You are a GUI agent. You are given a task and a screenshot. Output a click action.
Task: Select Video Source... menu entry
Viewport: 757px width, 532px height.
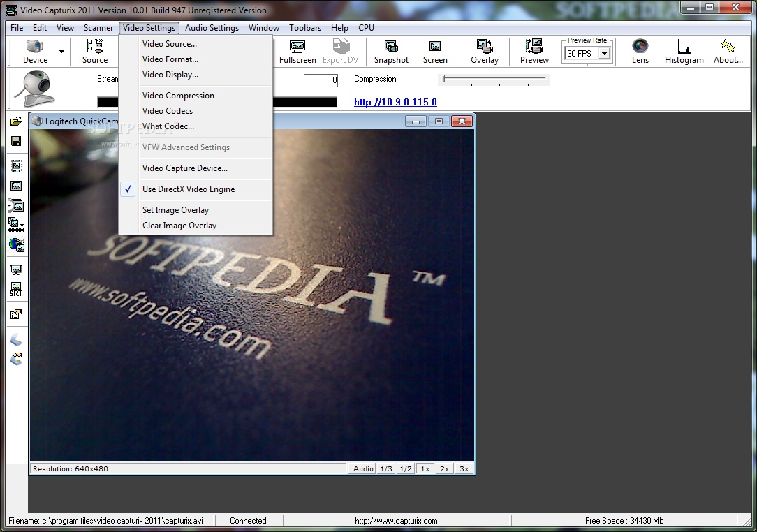[x=196, y=44]
